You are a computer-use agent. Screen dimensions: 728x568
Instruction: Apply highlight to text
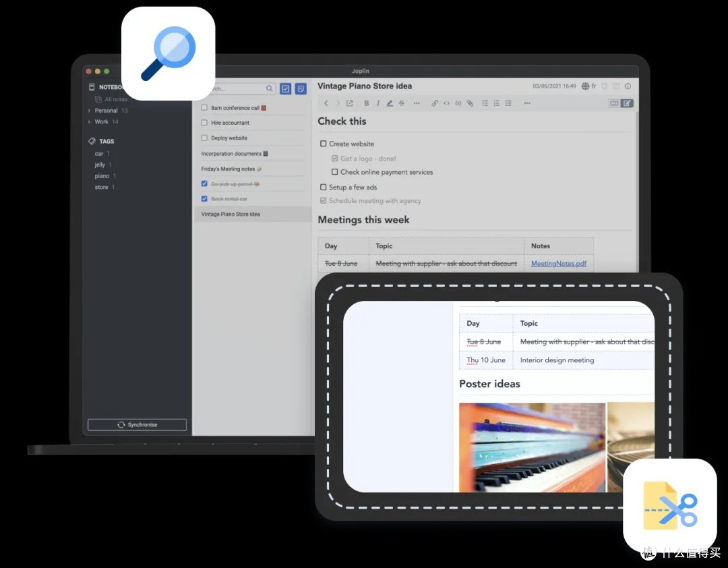point(390,103)
